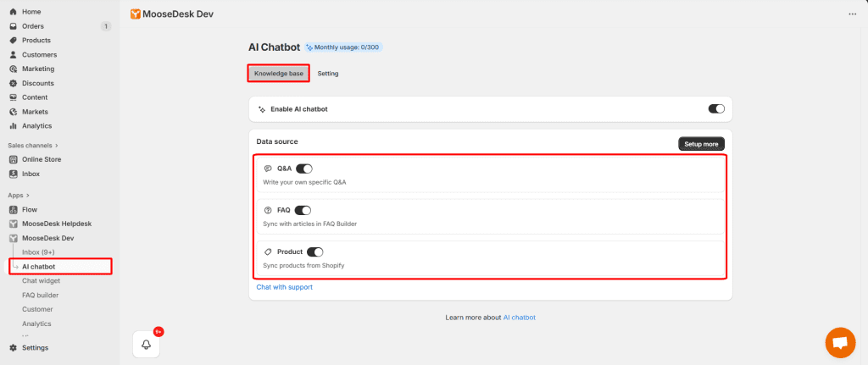Image resolution: width=868 pixels, height=365 pixels.
Task: Open the AI chatbot learn more link
Action: 520,318
